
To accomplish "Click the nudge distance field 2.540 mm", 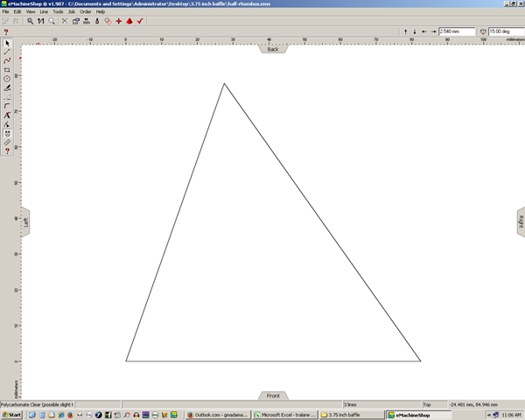I will tap(457, 31).
